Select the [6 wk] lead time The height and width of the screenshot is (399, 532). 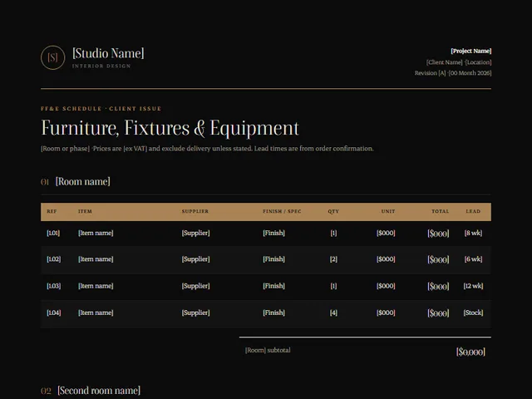[x=473, y=259]
